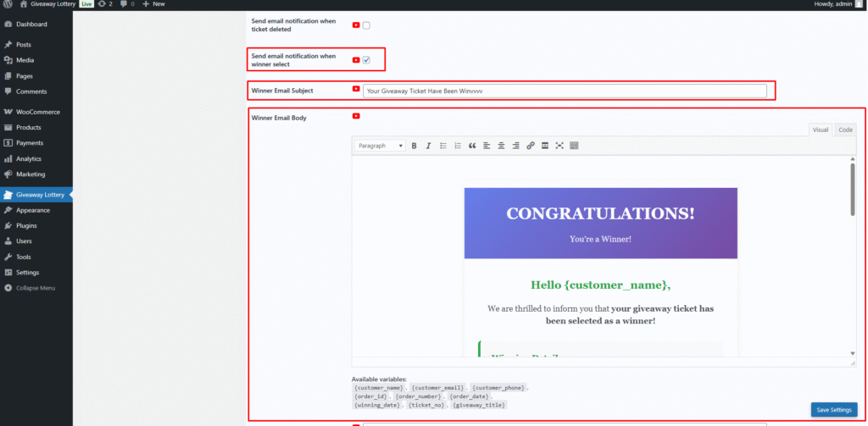Uncheck email notification when winner select

point(366,60)
